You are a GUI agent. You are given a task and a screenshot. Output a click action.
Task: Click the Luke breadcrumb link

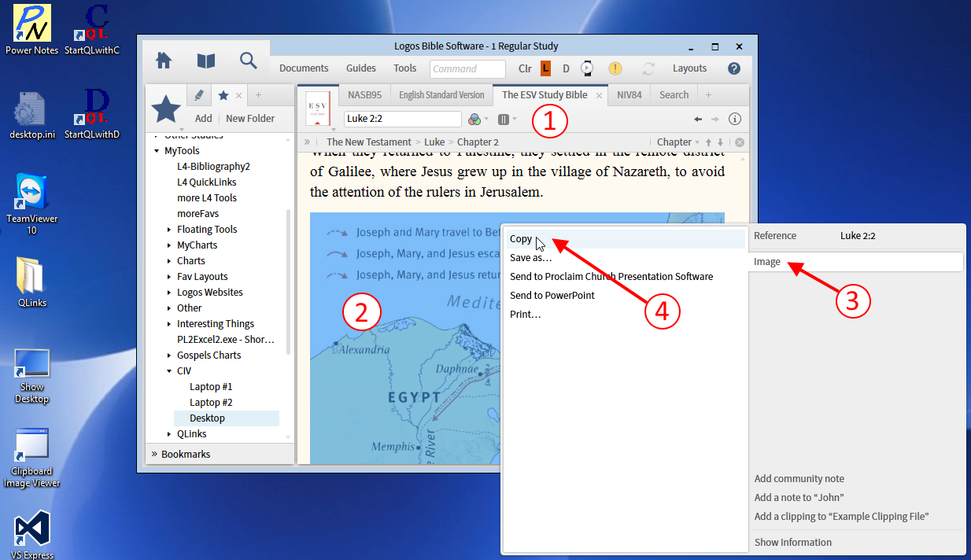(434, 142)
